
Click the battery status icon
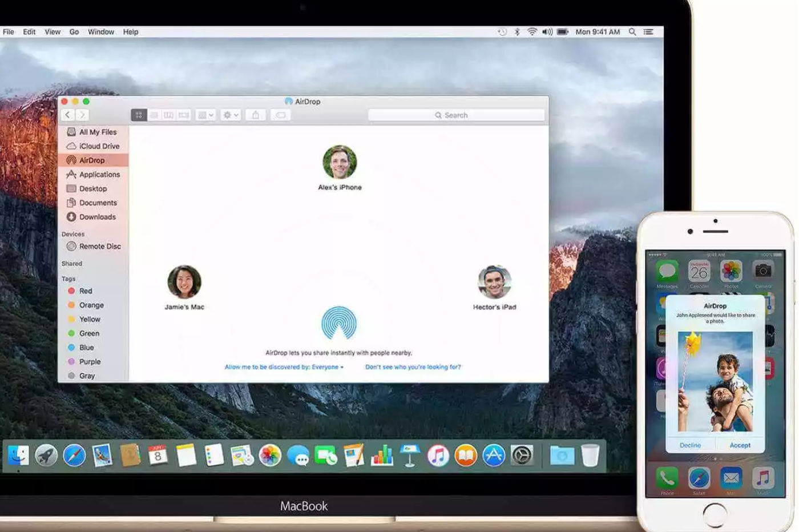click(x=563, y=32)
